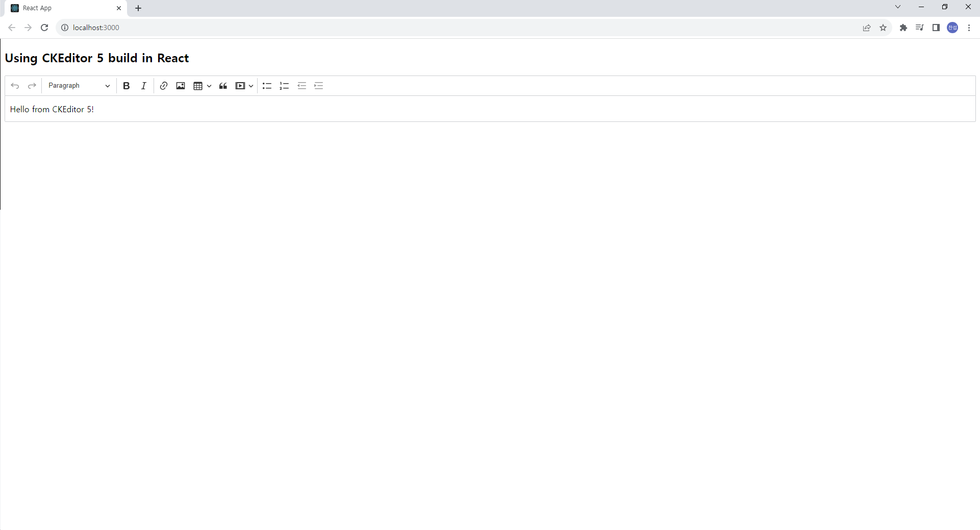Image resolution: width=980 pixels, height=530 pixels.
Task: Open the Paragraph heading dropdown
Action: coord(78,86)
